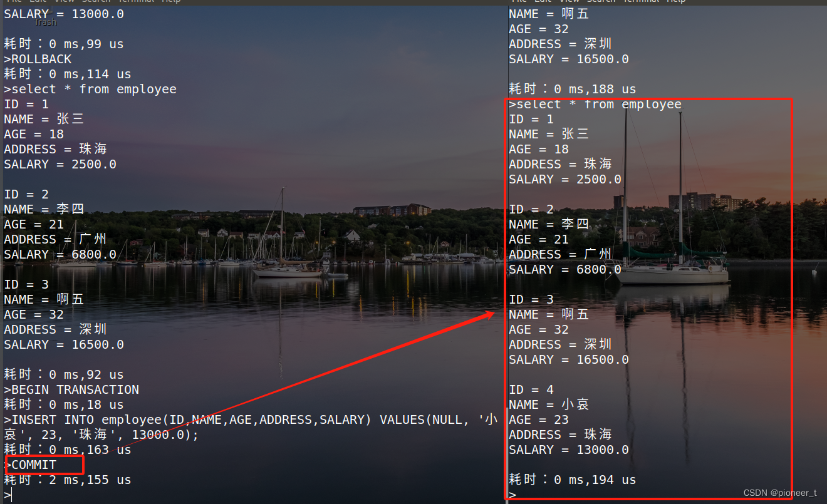The image size is (827, 504).
Task: Click 'select * from employee' in left terminal
Action: 90,90
